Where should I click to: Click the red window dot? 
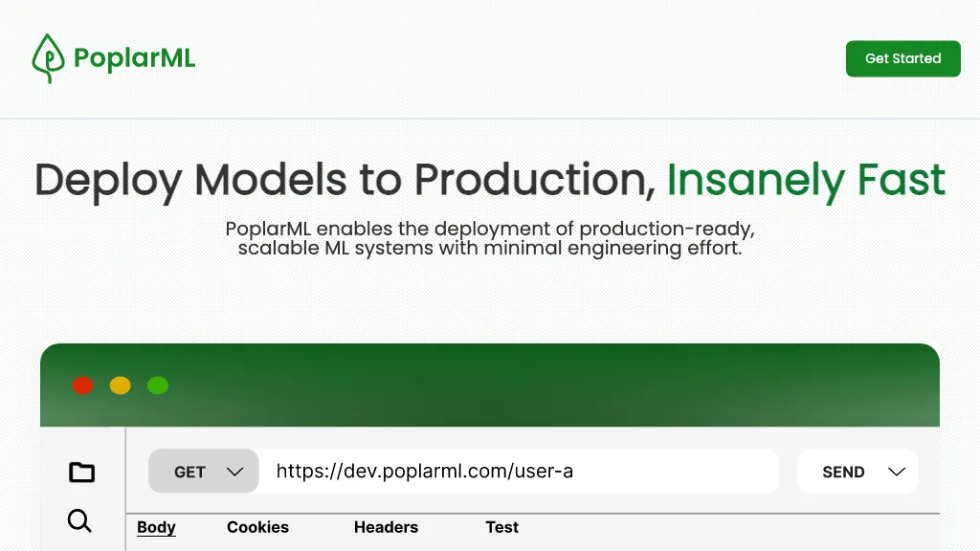pyautogui.click(x=83, y=386)
